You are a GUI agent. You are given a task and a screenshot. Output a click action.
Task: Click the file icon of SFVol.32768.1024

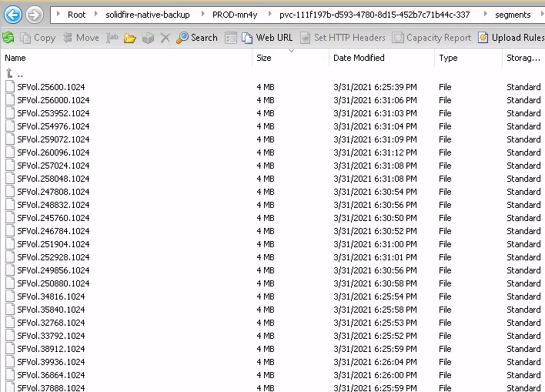pyautogui.click(x=10, y=323)
